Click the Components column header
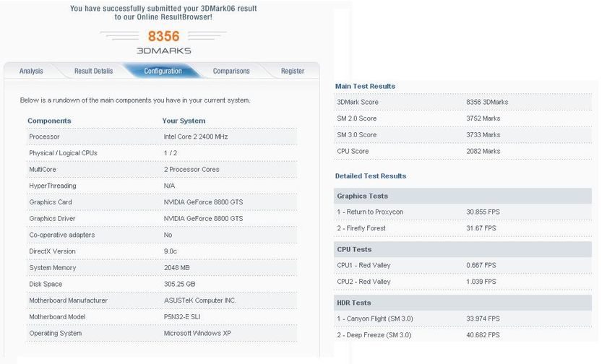607x364 pixels. point(49,121)
